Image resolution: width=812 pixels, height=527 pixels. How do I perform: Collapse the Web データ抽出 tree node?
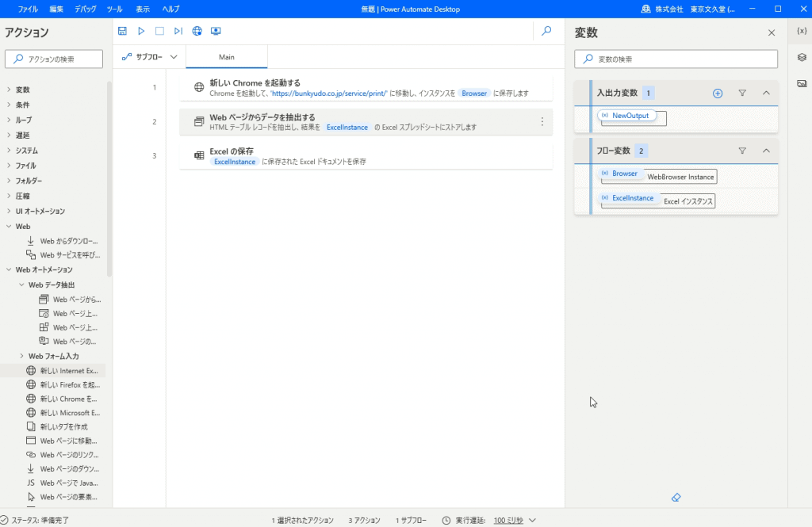pyautogui.click(x=21, y=285)
